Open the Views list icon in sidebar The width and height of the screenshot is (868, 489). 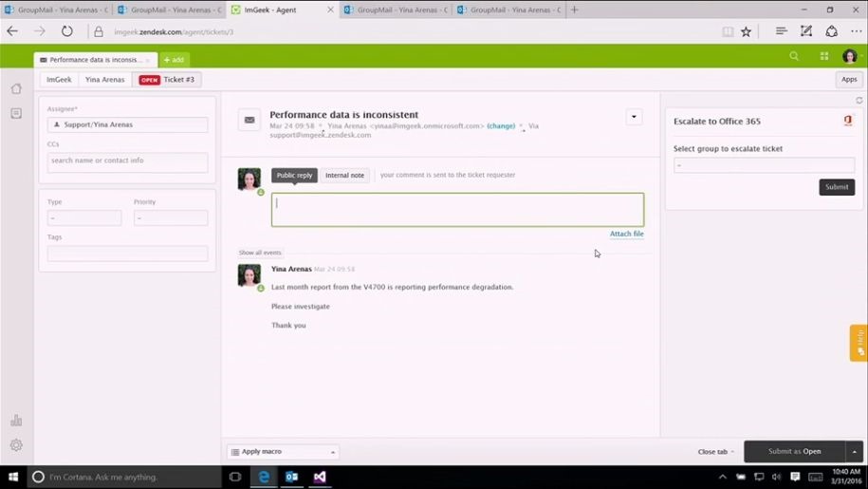16,114
